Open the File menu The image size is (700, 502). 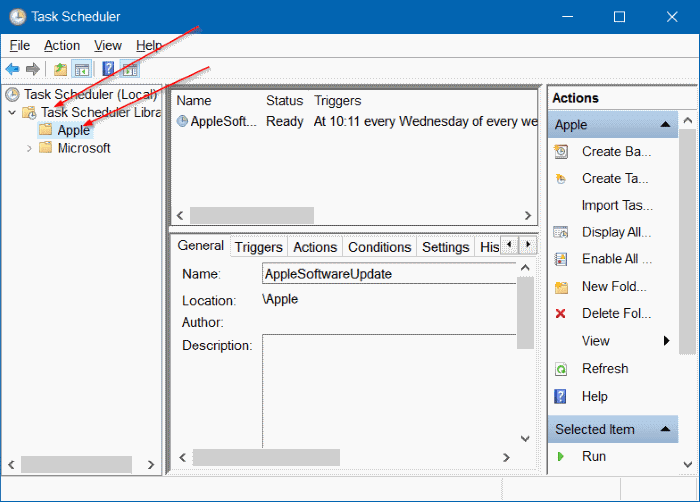tap(20, 46)
